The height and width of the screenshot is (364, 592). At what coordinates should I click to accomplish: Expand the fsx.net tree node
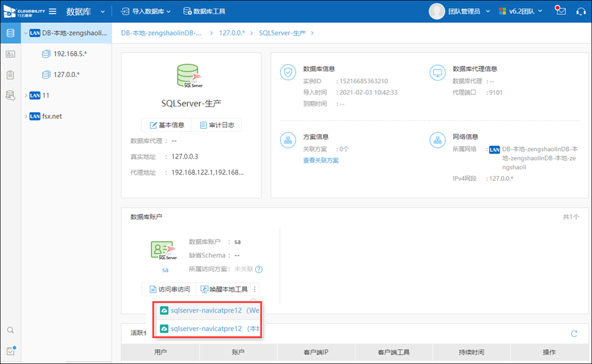pos(25,116)
